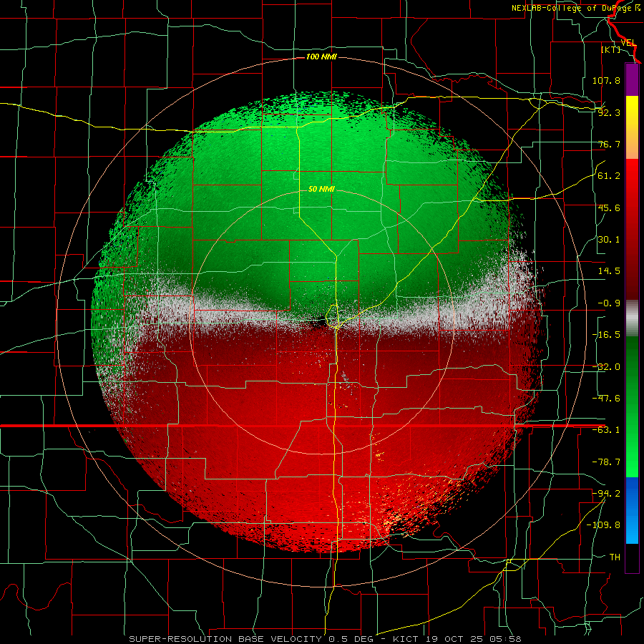Image resolution: width=644 pixels, height=644 pixels.
Task: Click the 45.6 legend value
Action: pyautogui.click(x=609, y=208)
